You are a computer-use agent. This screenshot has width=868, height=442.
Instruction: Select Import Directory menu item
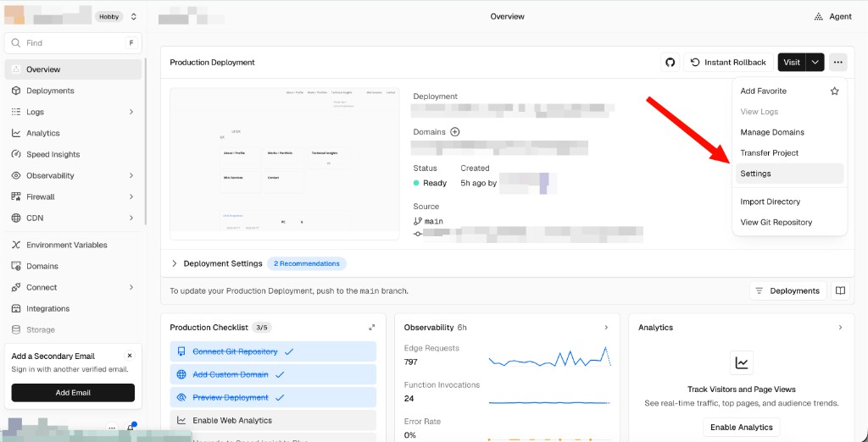(789, 202)
